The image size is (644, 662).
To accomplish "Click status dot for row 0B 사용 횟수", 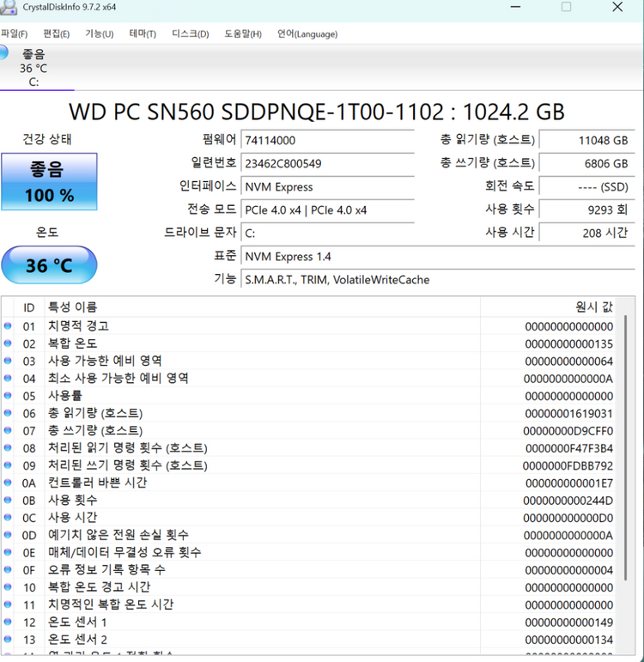I will point(8,501).
